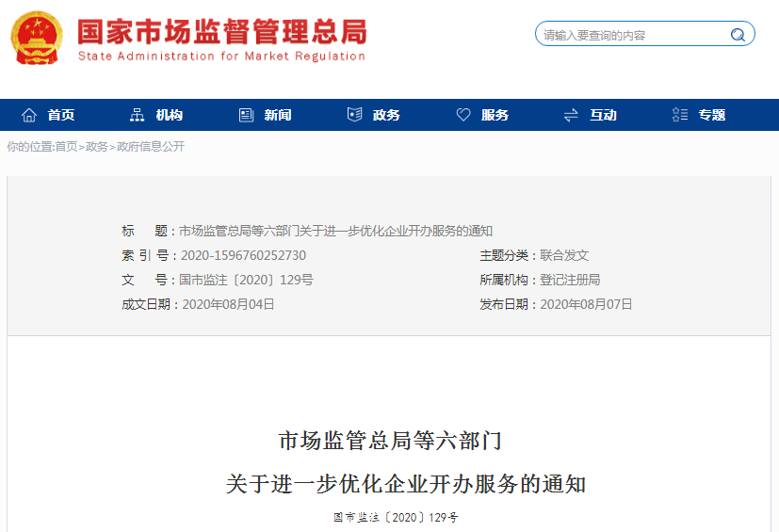Click the 政务 breadcrumb link
The image size is (779, 532).
coord(97,147)
